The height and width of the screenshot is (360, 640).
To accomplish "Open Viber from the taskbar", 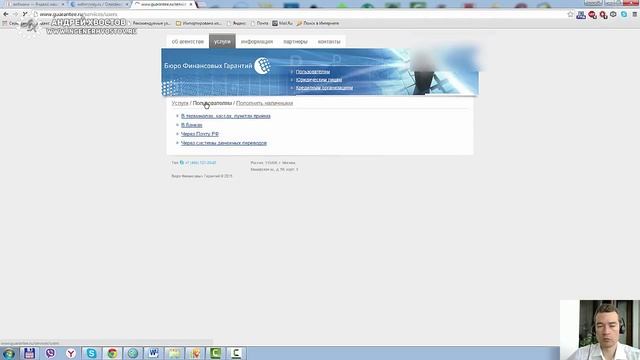I will [x=50, y=353].
